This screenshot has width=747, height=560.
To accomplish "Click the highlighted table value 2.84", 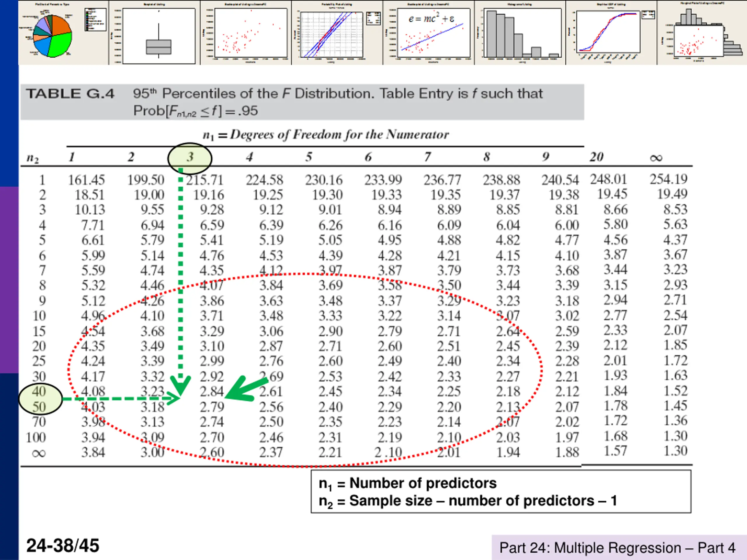I will coord(212,391).
